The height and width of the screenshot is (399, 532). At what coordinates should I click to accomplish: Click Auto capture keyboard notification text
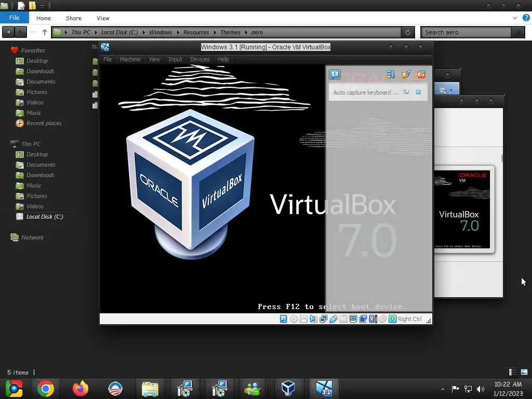pos(365,92)
